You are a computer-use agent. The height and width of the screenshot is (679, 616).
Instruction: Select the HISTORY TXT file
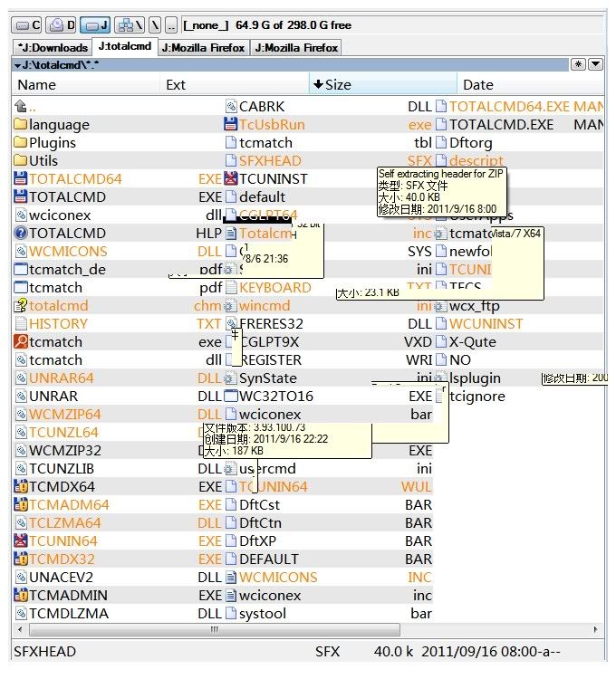coord(58,323)
